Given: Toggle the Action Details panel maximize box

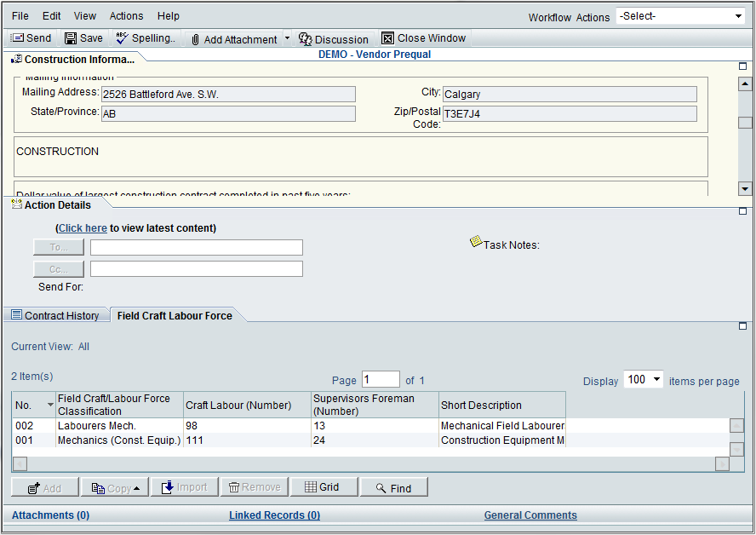Looking at the screenshot, I should click(742, 210).
